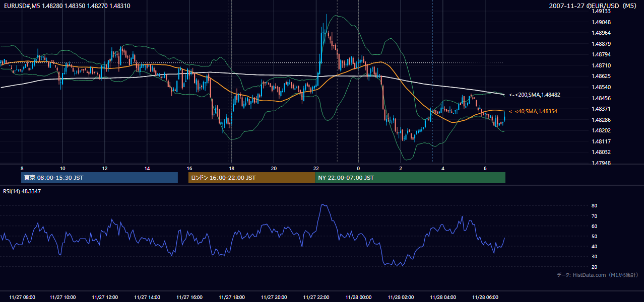Click the 11/28 02:00 bottom time label
Image resolution: width=644 pixels, height=302 pixels.
[x=401, y=297]
